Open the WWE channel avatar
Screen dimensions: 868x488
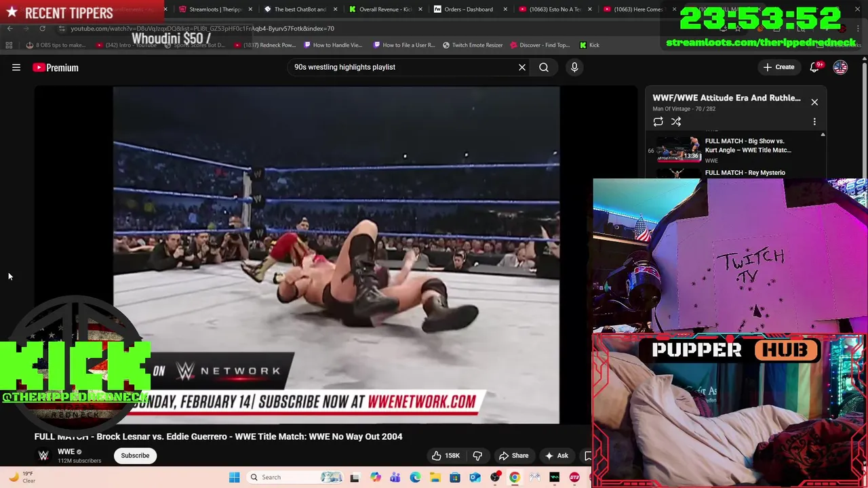[x=43, y=455]
